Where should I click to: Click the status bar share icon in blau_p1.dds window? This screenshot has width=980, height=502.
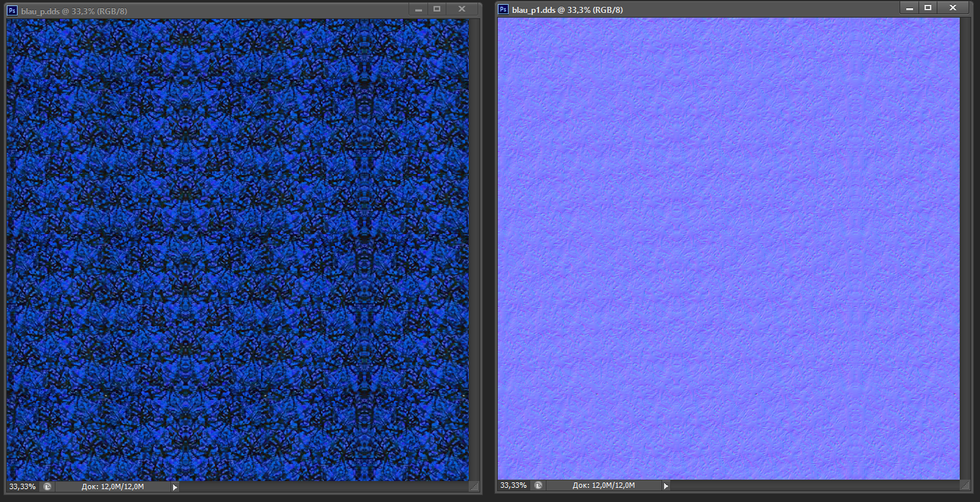[x=538, y=485]
